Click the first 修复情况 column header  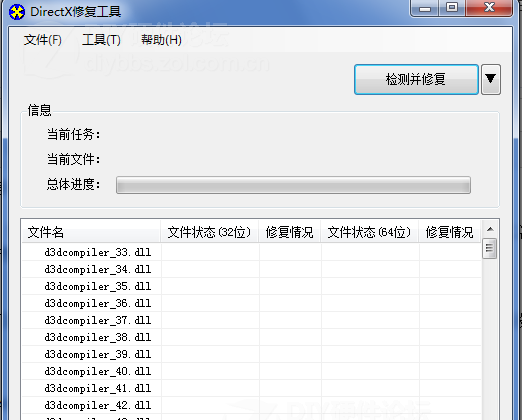[289, 232]
